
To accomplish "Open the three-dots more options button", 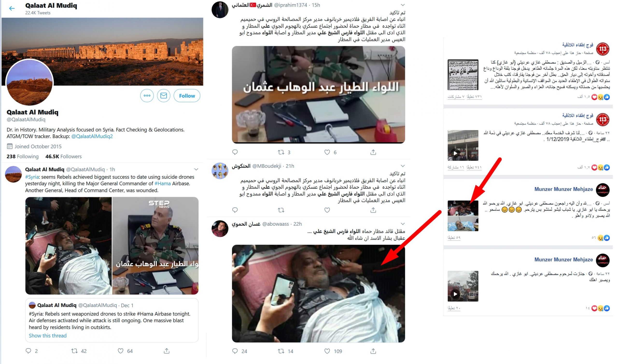I will [x=147, y=96].
